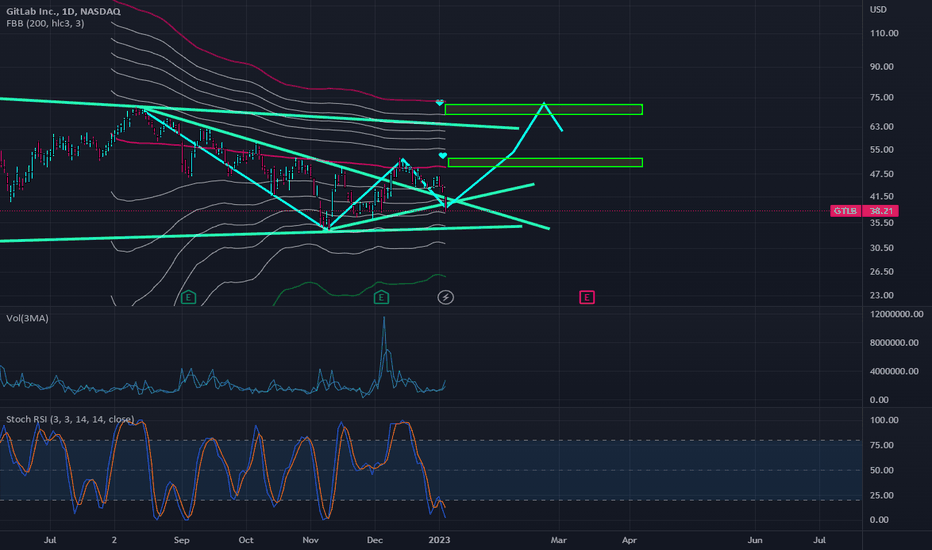Click the 4000000.00 volume axis label
This screenshot has width=932, height=550.
click(x=895, y=371)
